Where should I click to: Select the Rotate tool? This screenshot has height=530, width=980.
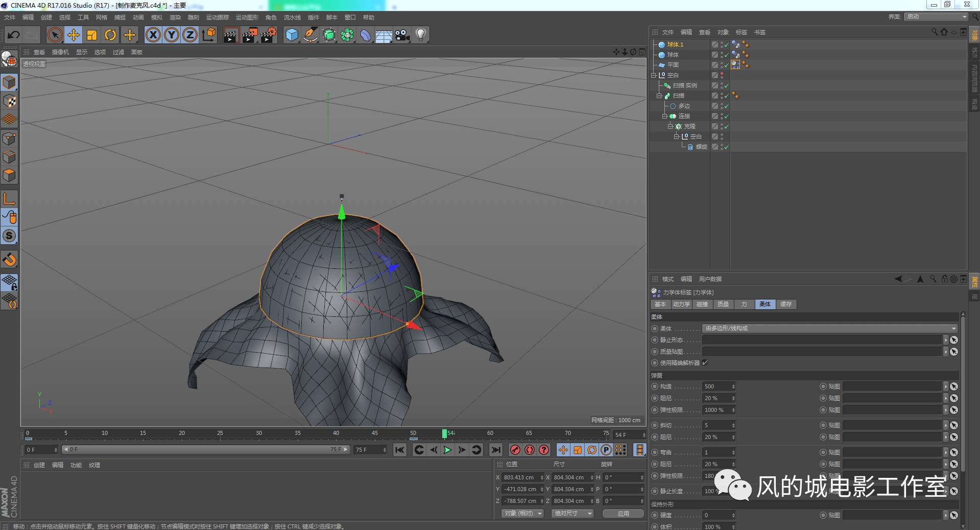click(x=110, y=35)
